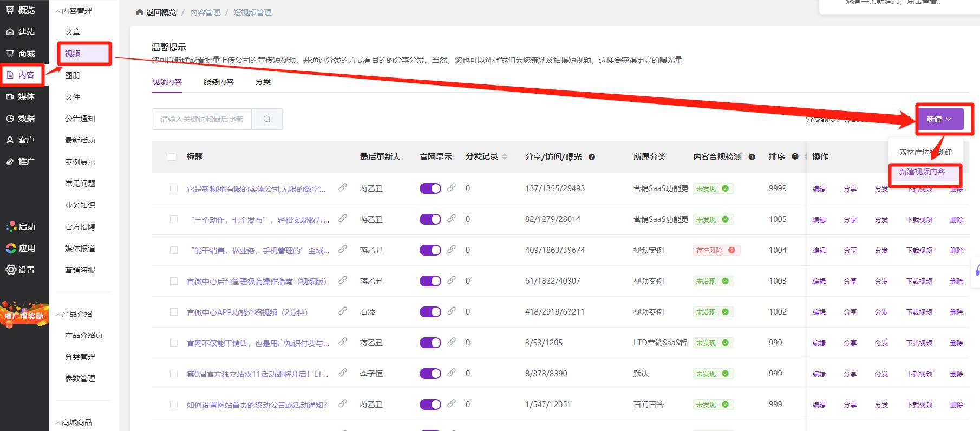Open 公告通知 in content submenu
The height and width of the screenshot is (431, 980).
pyautogui.click(x=80, y=119)
